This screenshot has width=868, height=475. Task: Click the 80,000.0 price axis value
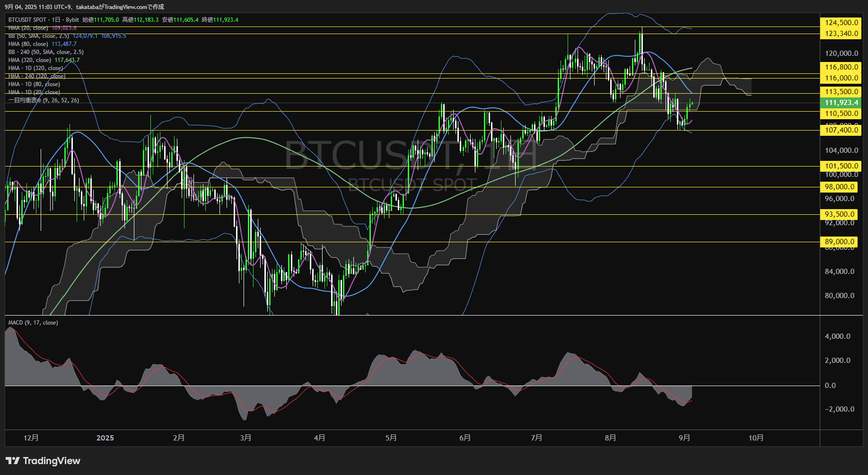click(x=840, y=296)
